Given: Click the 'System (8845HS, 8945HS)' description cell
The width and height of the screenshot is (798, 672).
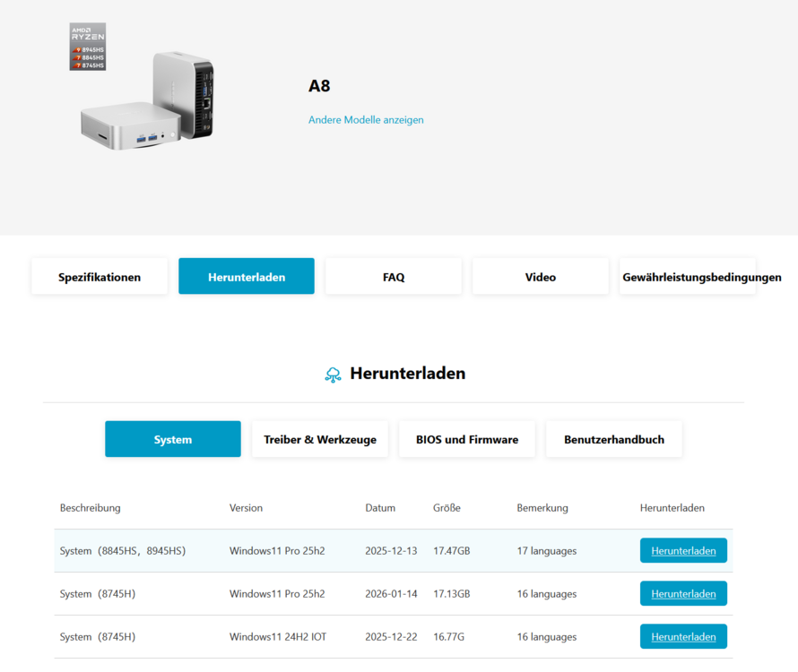Looking at the screenshot, I should (x=123, y=551).
